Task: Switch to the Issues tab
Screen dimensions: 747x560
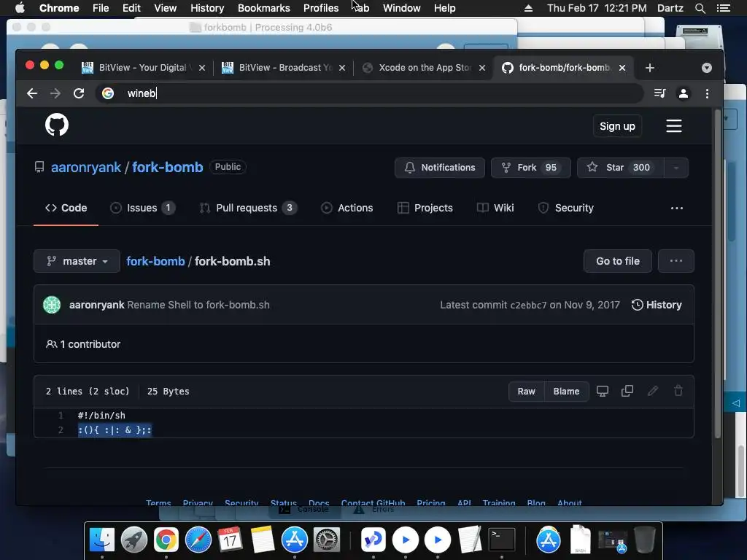Action: pyautogui.click(x=142, y=208)
